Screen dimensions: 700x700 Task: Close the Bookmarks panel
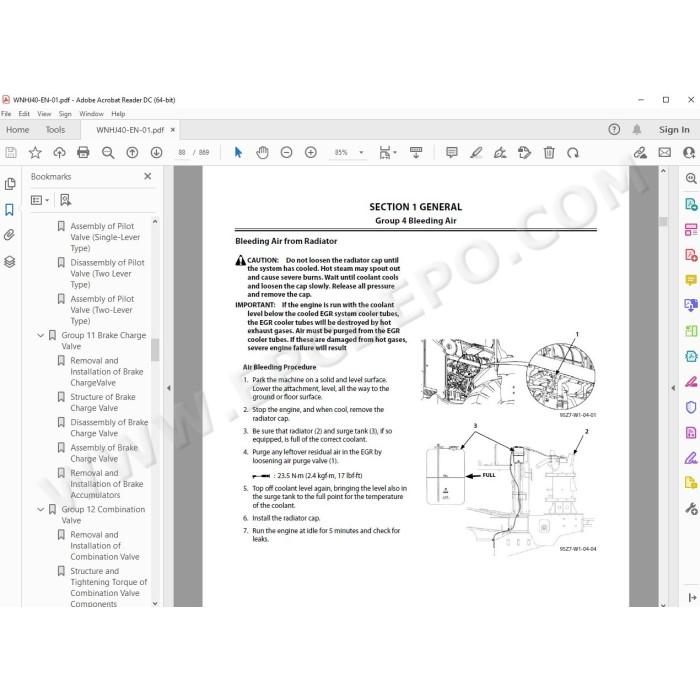148,176
